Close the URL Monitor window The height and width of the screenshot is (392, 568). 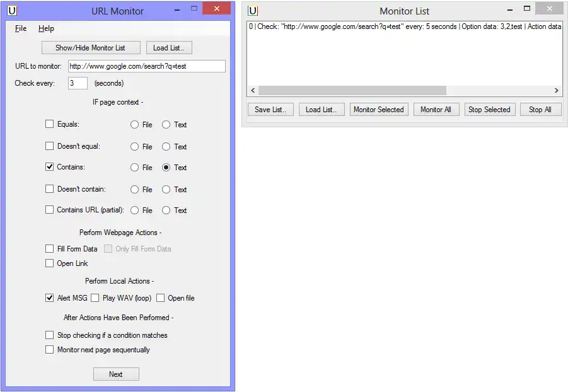217,8
